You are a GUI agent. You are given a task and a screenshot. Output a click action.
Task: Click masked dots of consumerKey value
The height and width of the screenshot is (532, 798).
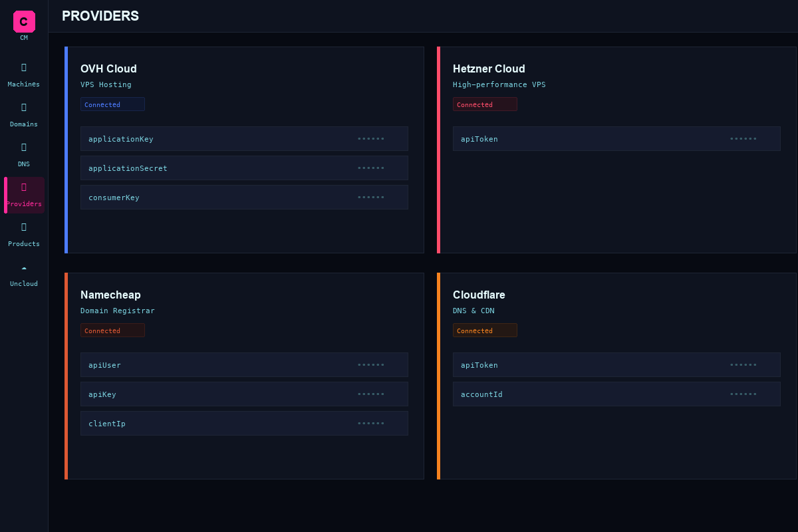coord(371,198)
